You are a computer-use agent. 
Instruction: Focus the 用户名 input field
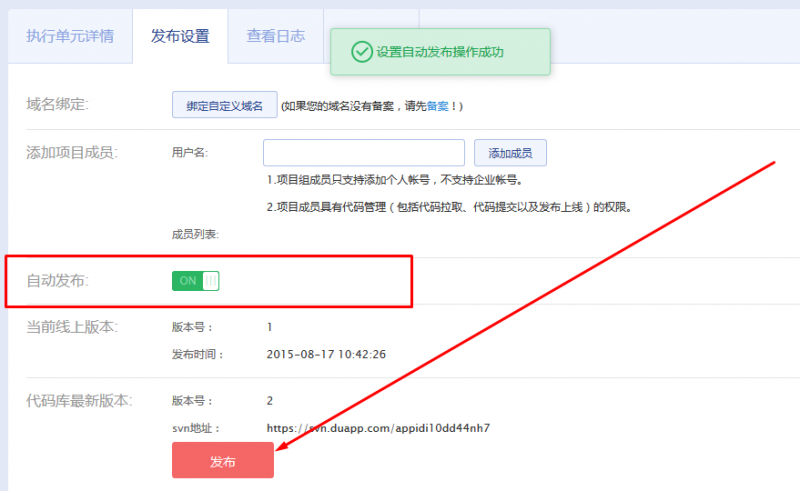coord(364,153)
